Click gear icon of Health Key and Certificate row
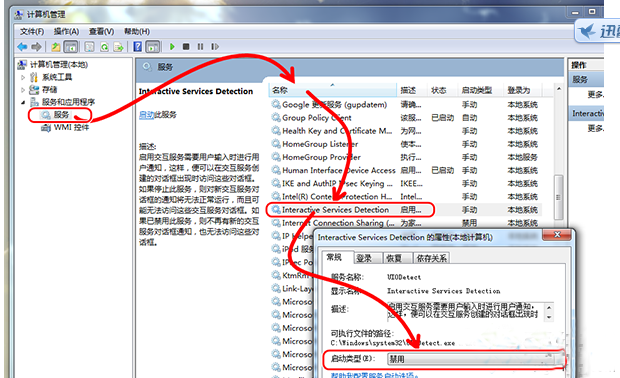This screenshot has height=378, width=620. pyautogui.click(x=276, y=130)
